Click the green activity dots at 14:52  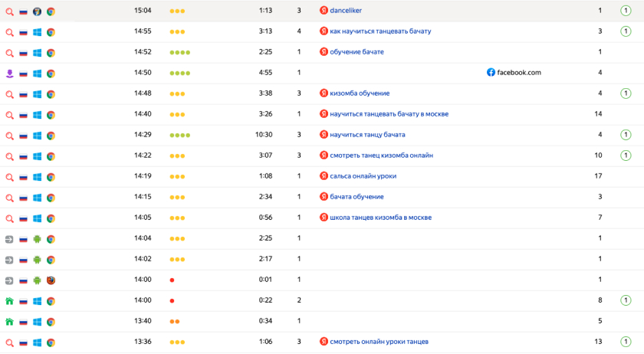[179, 52]
